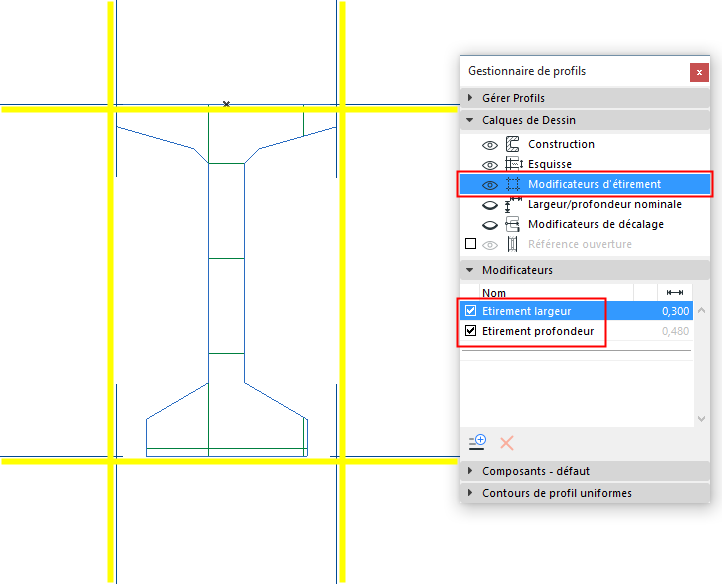Enable the Référence ouverture checkbox
Viewport: 722px width, 584px height.
click(x=470, y=243)
